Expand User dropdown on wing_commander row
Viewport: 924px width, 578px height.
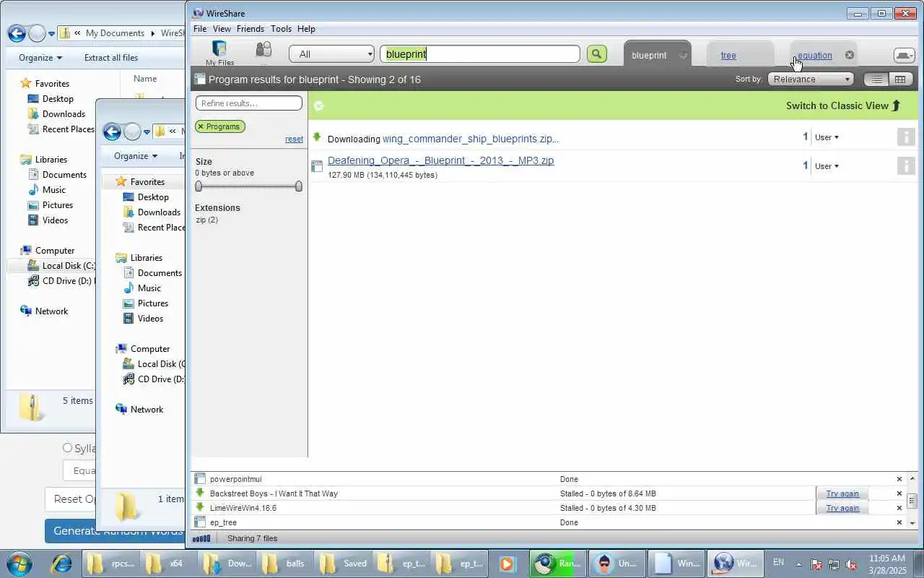pyautogui.click(x=827, y=137)
